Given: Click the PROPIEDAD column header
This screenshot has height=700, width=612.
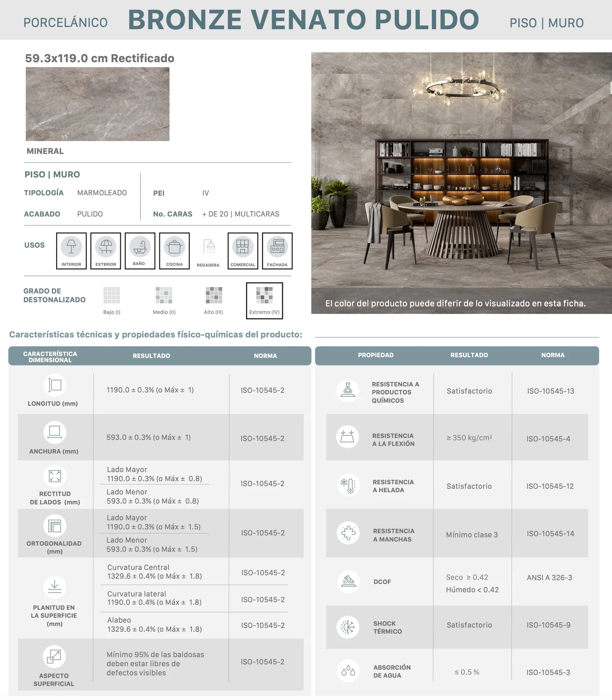Looking at the screenshot, I should 376,355.
